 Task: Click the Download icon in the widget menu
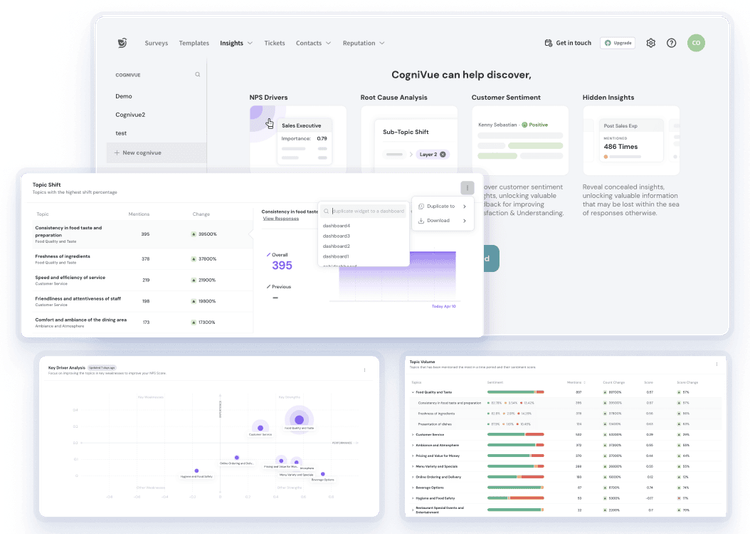[421, 221]
